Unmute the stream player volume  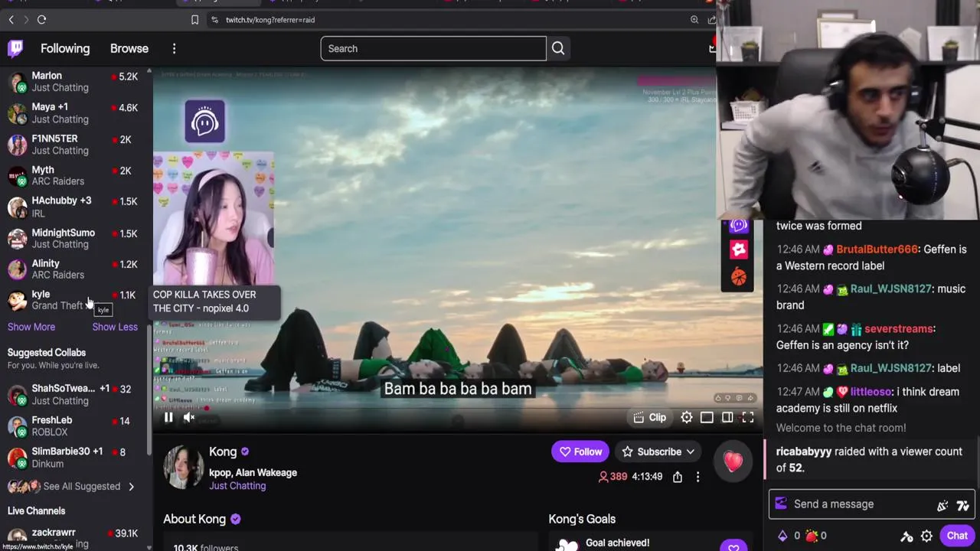[189, 417]
